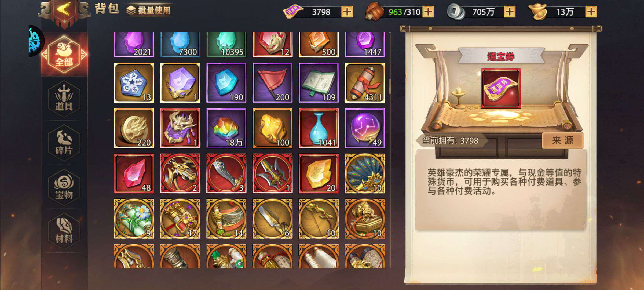644x290 pixels.
Task: Add gold ingots with plus button
Action: click(x=591, y=12)
